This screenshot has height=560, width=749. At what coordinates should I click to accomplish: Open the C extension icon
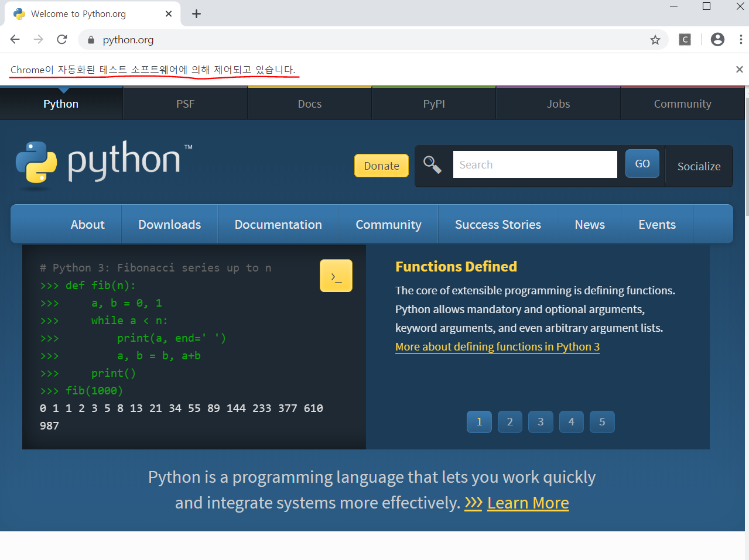click(x=685, y=40)
